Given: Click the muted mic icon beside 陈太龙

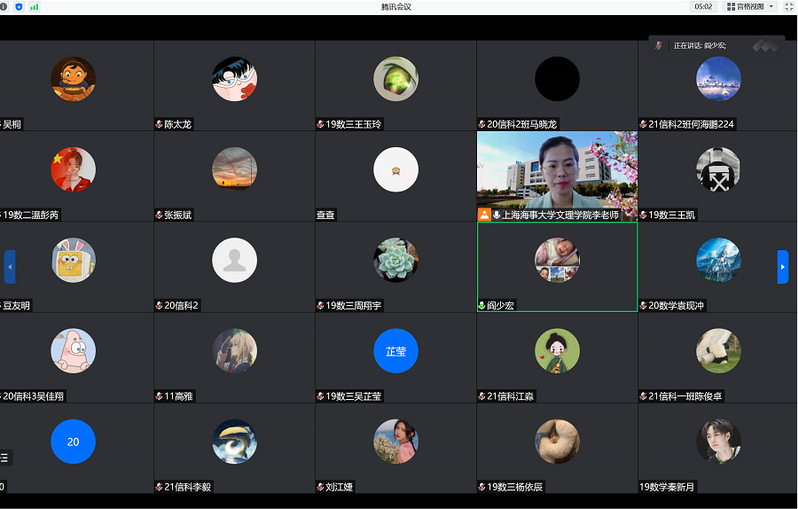Looking at the screenshot, I should click(x=159, y=124).
